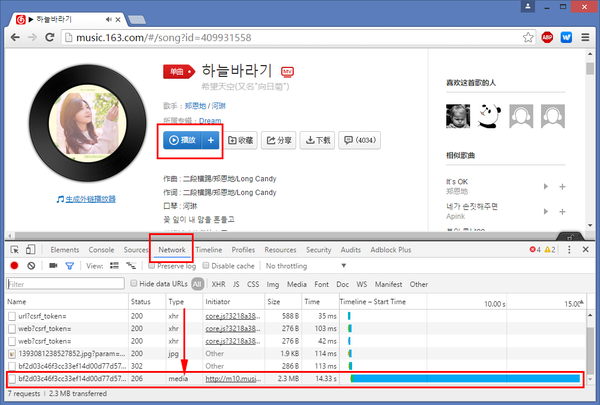The width and height of the screenshot is (600, 405).
Task: Click the album cover vinyl image
Action: click(x=88, y=122)
